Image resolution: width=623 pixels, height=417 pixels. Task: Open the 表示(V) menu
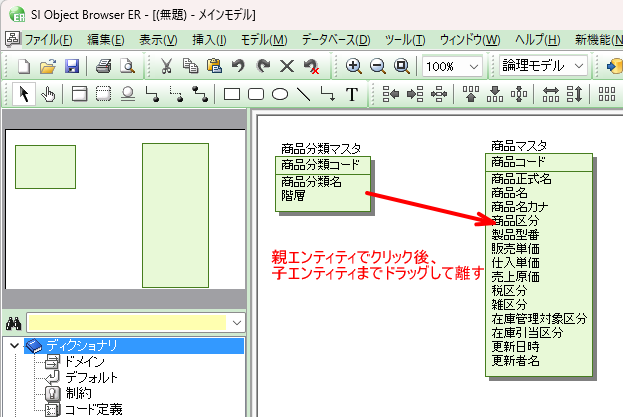158,40
